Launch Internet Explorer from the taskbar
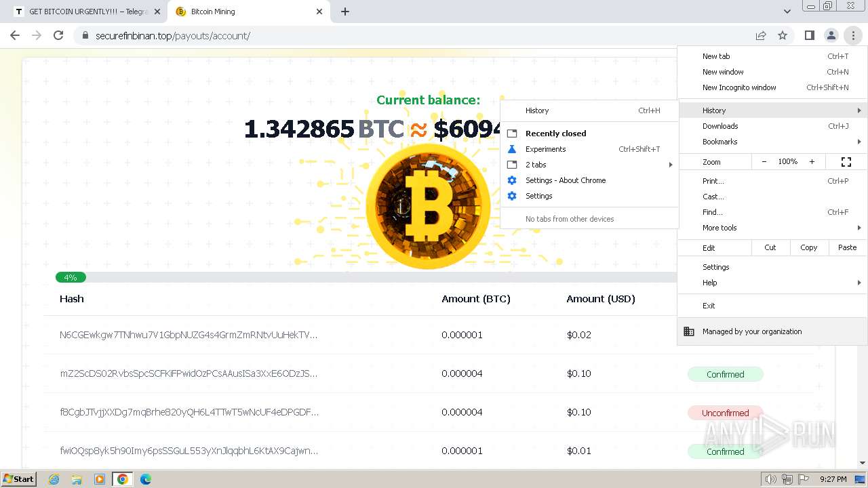 pyautogui.click(x=54, y=479)
